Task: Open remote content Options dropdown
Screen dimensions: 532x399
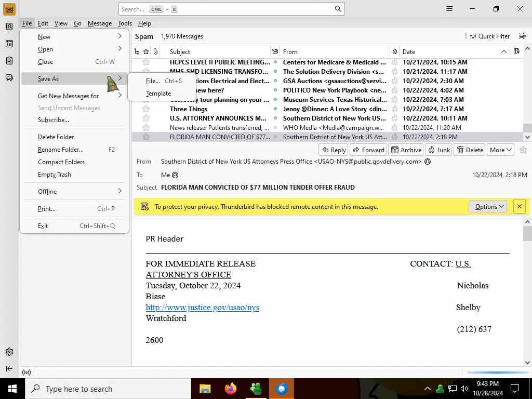Action: pos(487,207)
